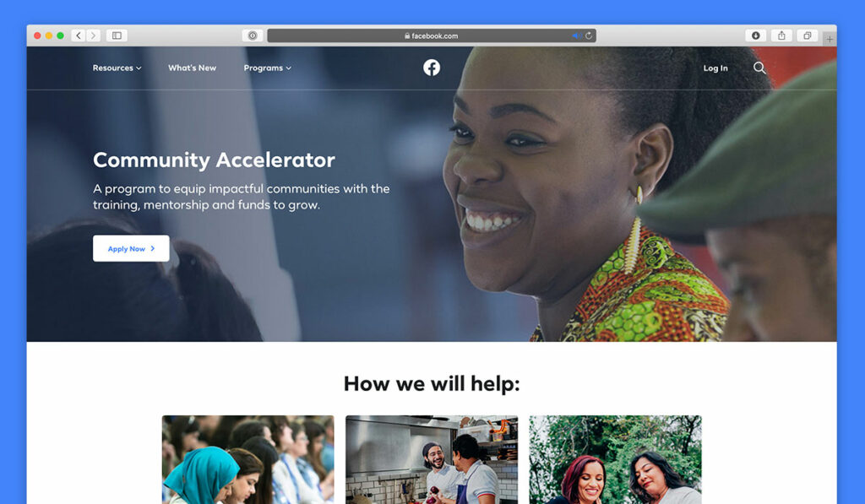
Task: Focus the facebook.com address bar
Action: (432, 35)
